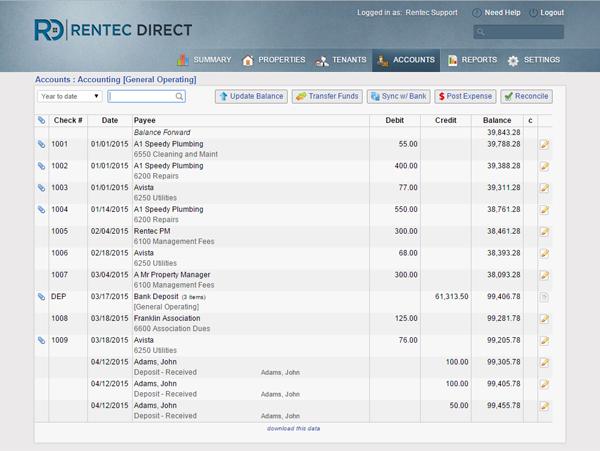Open the Summary tab
The height and width of the screenshot is (451, 600).
pyautogui.click(x=204, y=60)
